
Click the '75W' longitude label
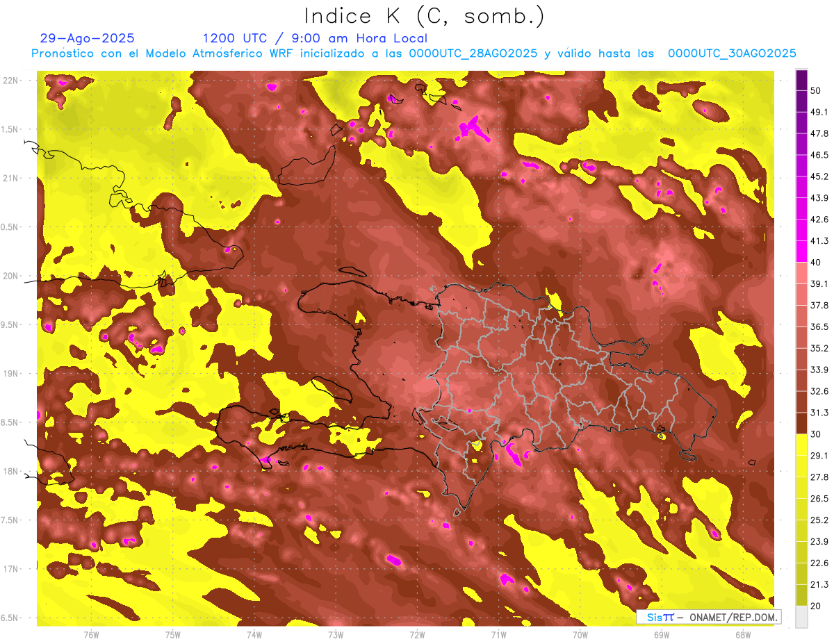(x=173, y=634)
